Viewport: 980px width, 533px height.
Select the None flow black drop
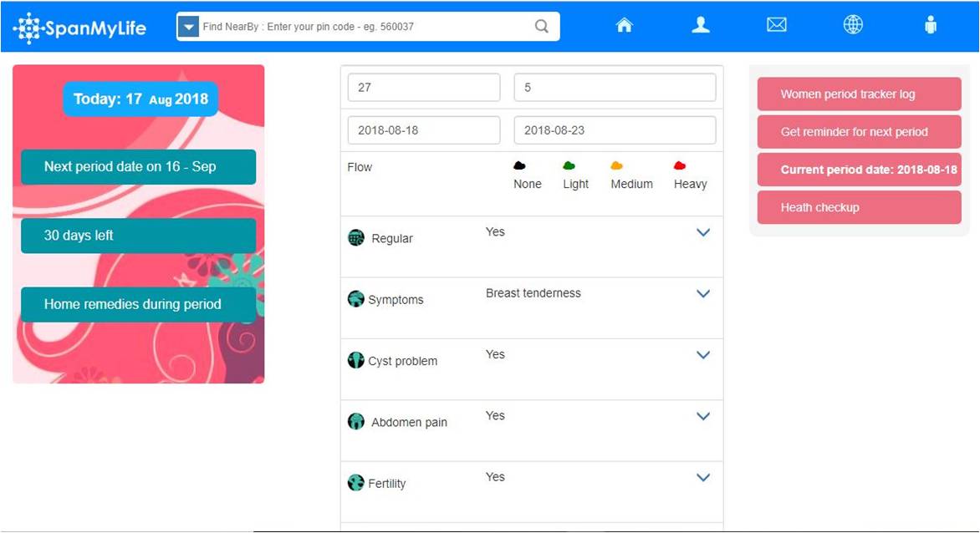519,165
